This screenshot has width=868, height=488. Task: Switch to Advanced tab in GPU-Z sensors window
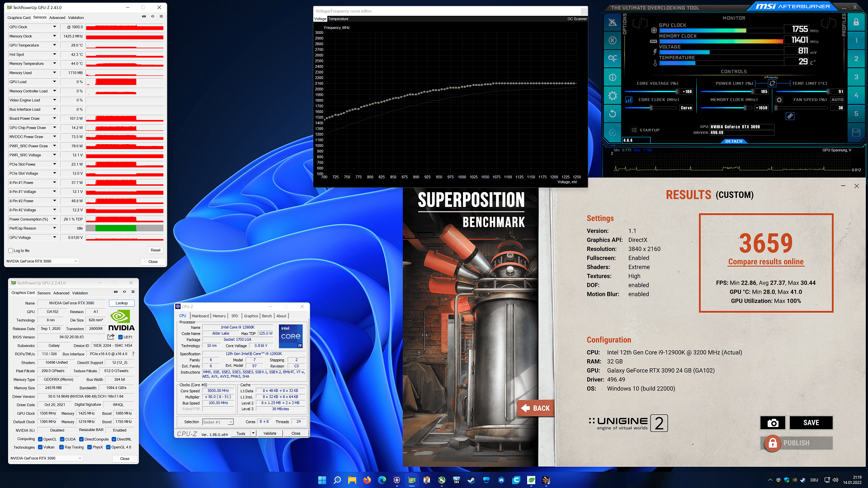[x=57, y=18]
